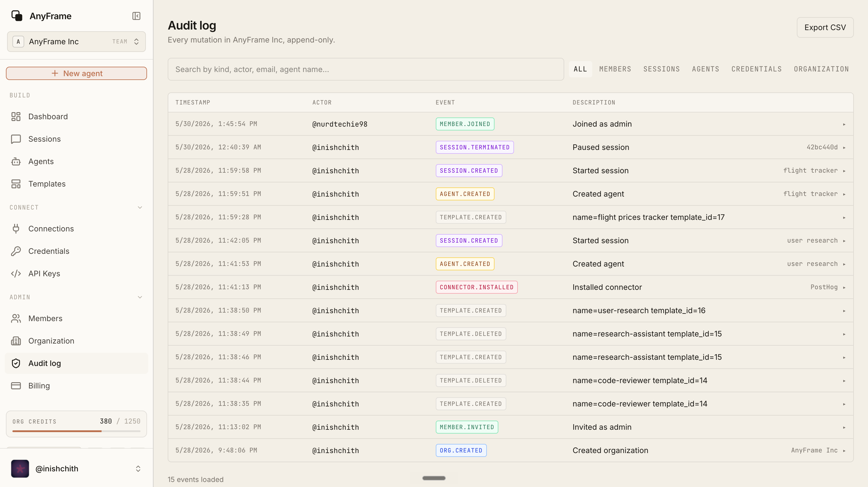Viewport: 868px width, 487px height.
Task: Click the AnyFrame logo icon
Action: click(x=17, y=16)
